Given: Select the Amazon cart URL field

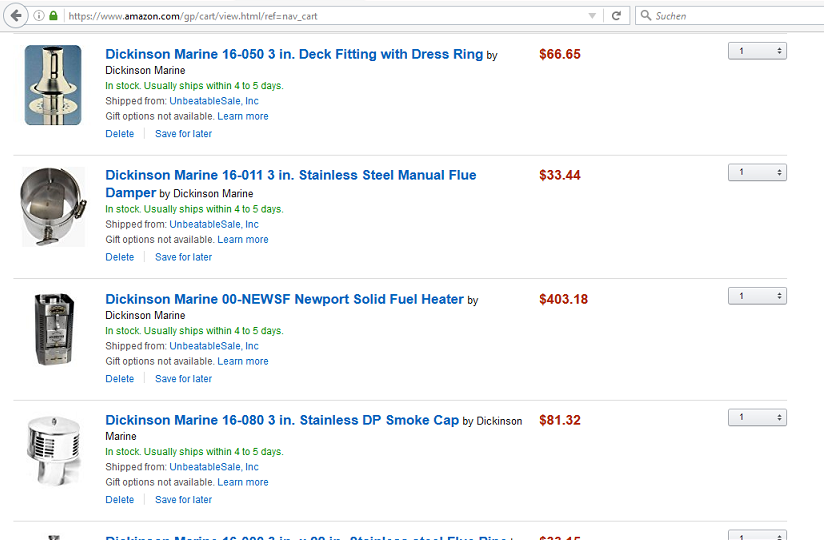Looking at the screenshot, I should (x=326, y=16).
